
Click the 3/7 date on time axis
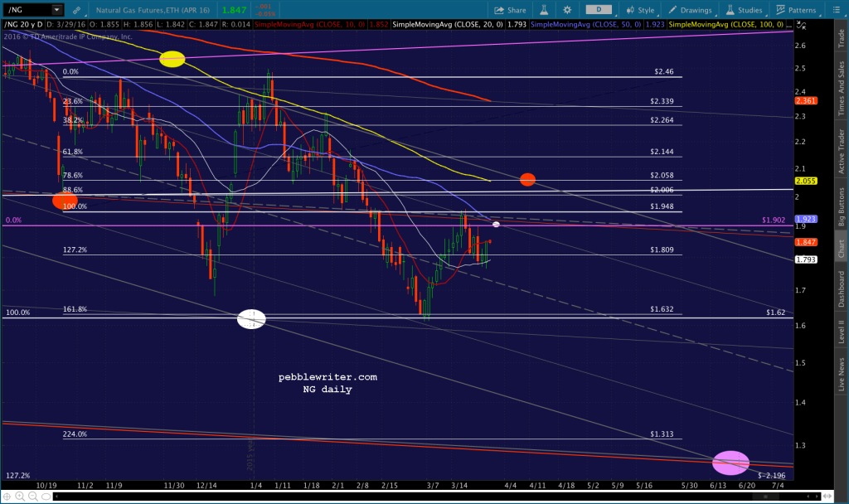[433, 485]
